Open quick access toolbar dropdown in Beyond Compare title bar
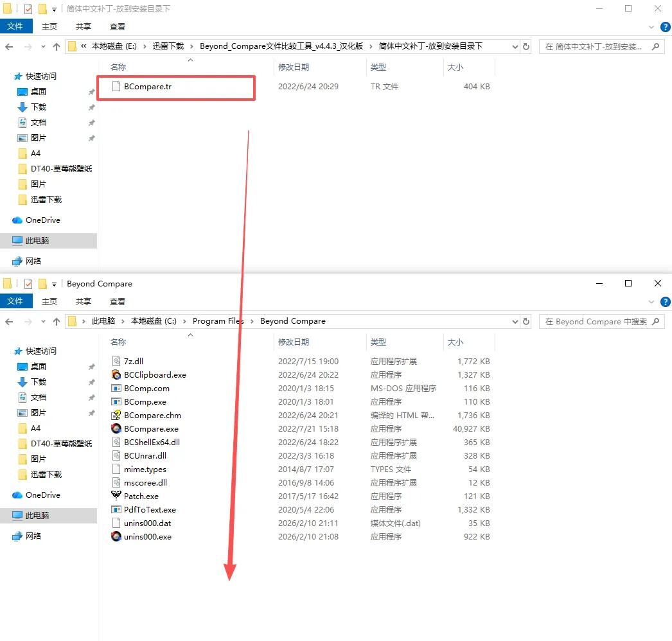 click(x=54, y=284)
